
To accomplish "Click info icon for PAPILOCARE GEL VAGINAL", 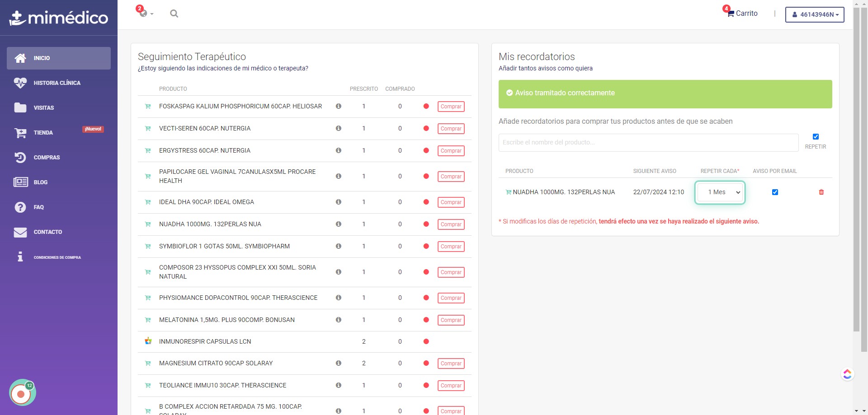I will click(x=338, y=176).
